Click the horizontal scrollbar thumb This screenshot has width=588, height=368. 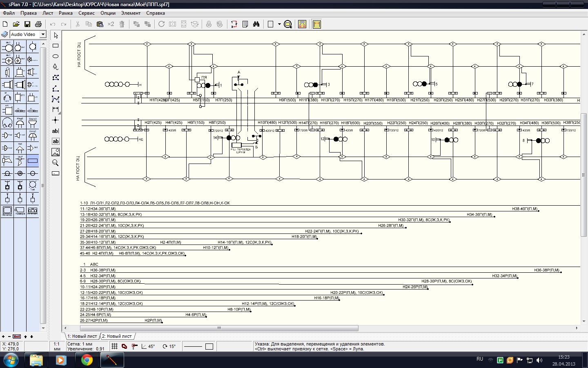point(219,328)
